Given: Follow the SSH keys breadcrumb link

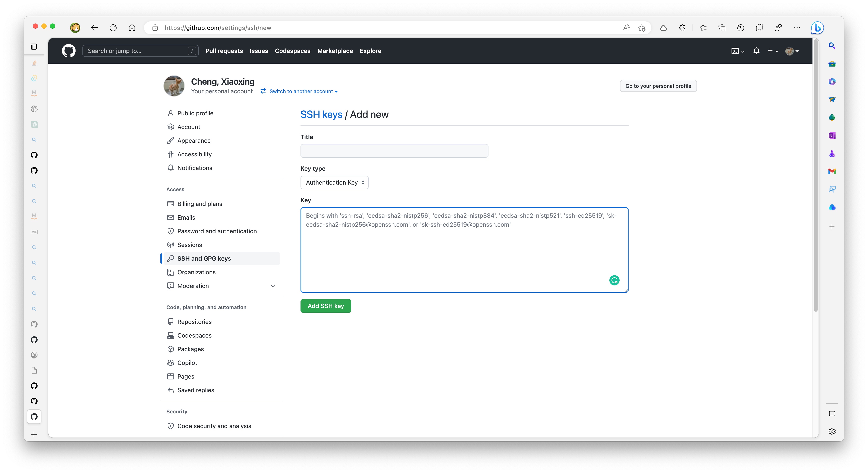Looking at the screenshot, I should coord(321,115).
